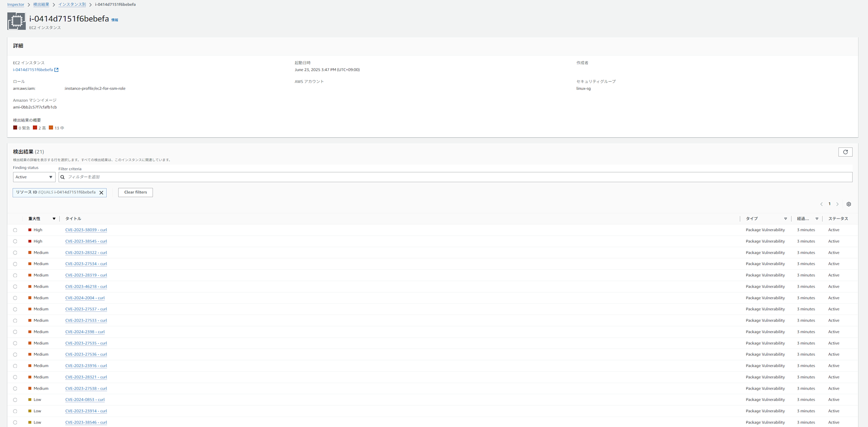Click security group value linux-sg

pos(583,89)
